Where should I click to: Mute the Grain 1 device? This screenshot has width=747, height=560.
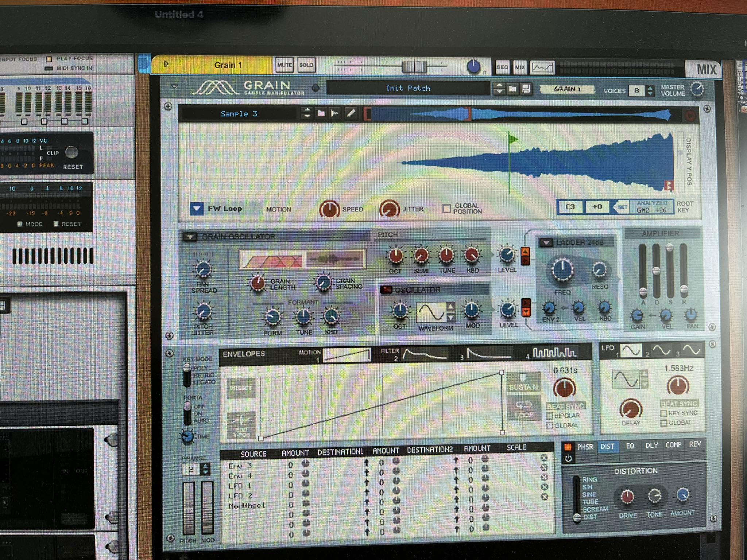(x=285, y=65)
